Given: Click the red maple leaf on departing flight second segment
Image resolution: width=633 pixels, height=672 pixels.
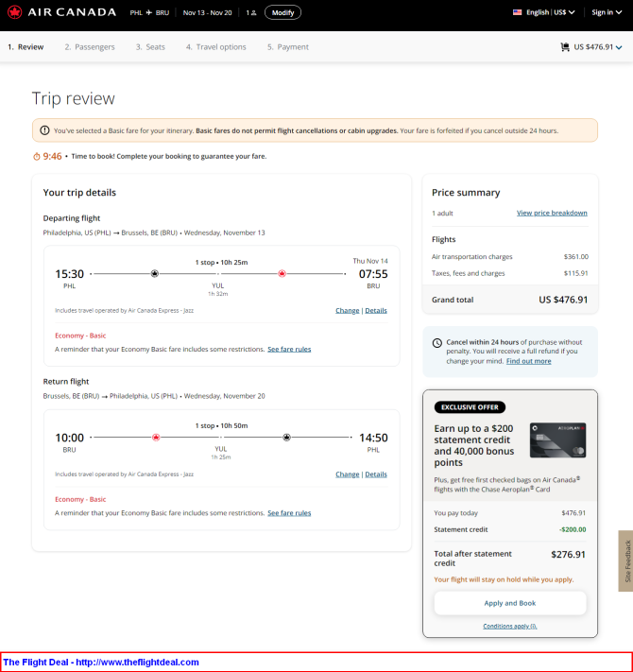Looking at the screenshot, I should coord(282,273).
